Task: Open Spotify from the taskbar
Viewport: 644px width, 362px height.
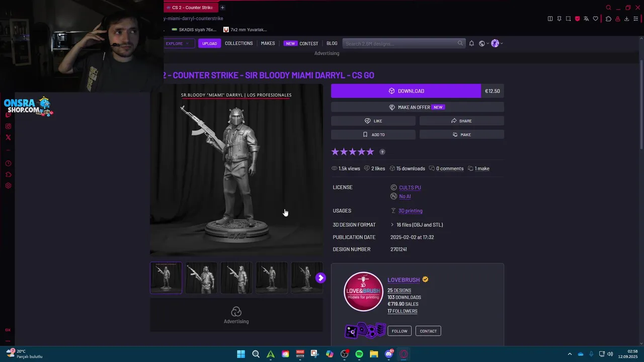Action: (359, 354)
